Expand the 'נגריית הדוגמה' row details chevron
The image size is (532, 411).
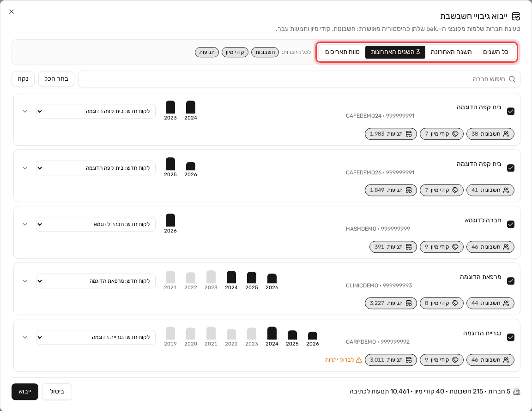(25, 337)
